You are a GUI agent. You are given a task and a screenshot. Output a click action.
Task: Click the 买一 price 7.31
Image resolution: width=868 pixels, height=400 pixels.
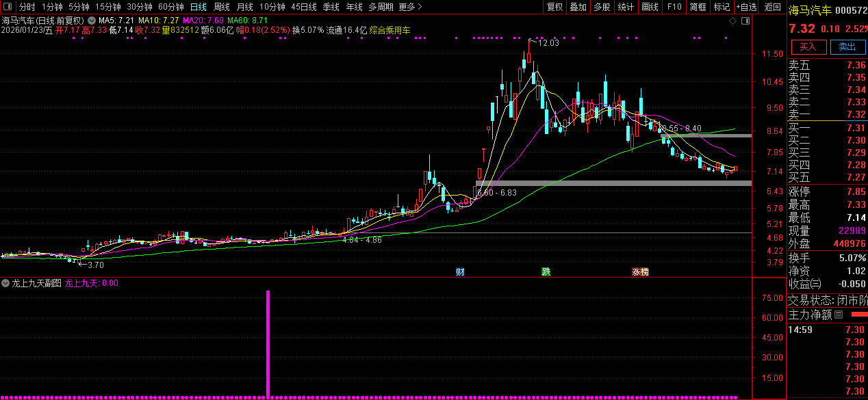(x=856, y=128)
